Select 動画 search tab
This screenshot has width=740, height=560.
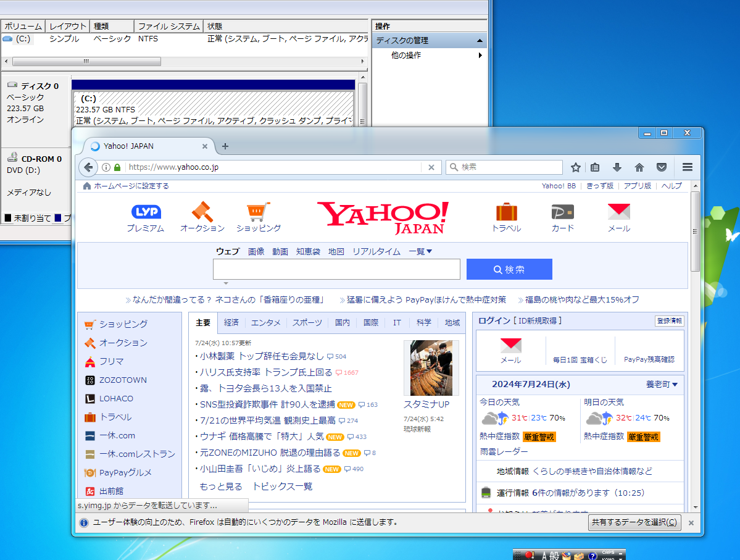pos(280,252)
